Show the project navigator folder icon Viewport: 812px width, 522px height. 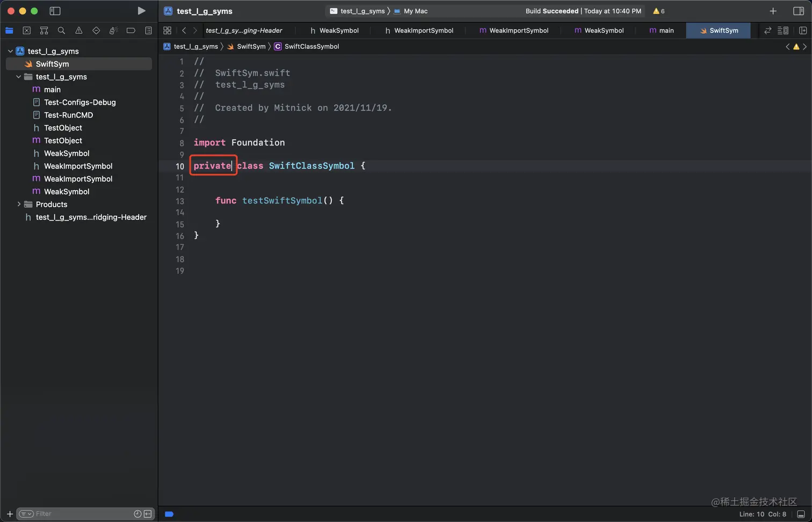tap(9, 31)
